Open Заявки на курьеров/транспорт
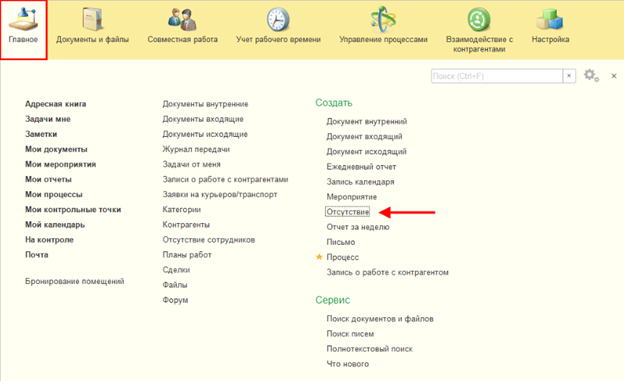 [x=220, y=195]
